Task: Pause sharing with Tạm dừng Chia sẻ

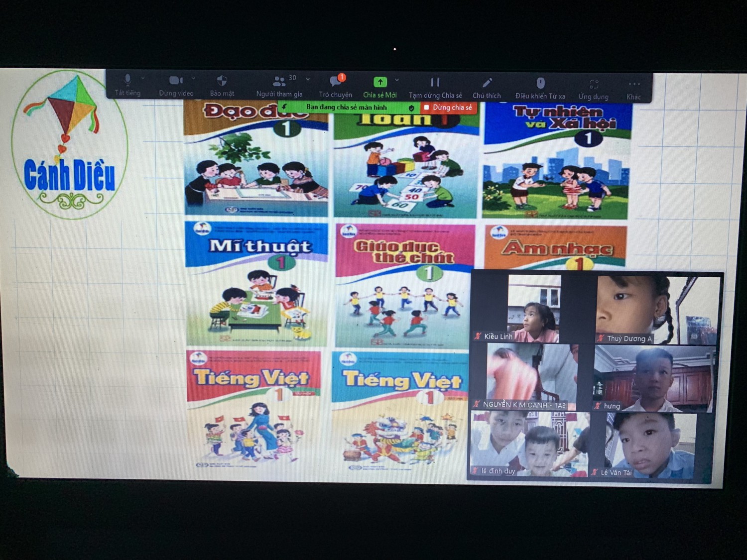Action: pyautogui.click(x=435, y=82)
